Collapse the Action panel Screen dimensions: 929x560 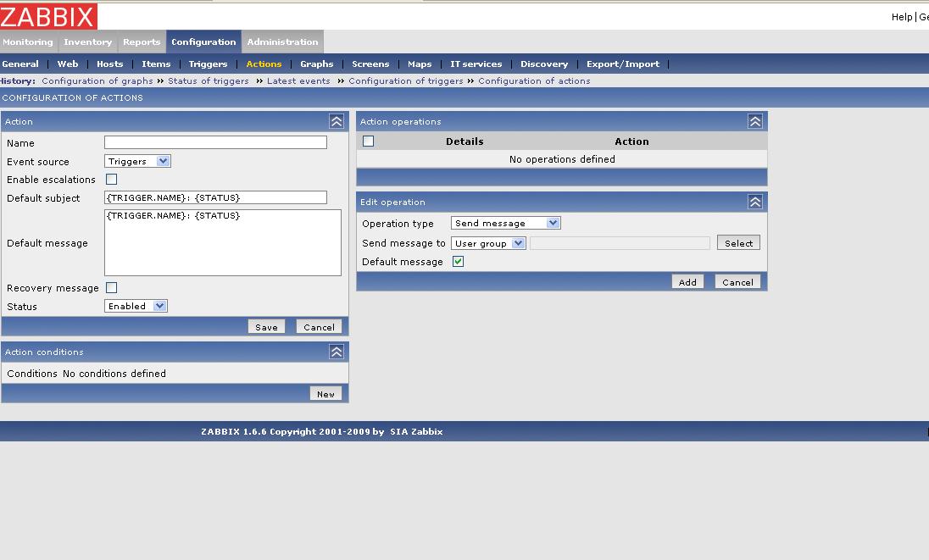pyautogui.click(x=337, y=121)
